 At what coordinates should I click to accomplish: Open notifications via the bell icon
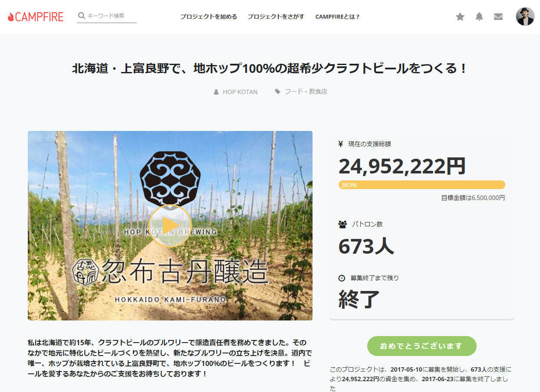point(479,16)
